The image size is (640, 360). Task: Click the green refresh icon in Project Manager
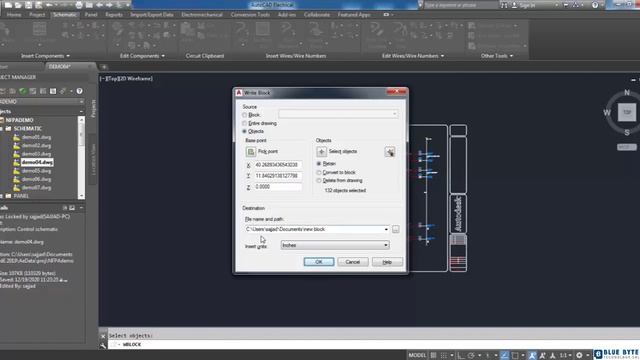23,91
